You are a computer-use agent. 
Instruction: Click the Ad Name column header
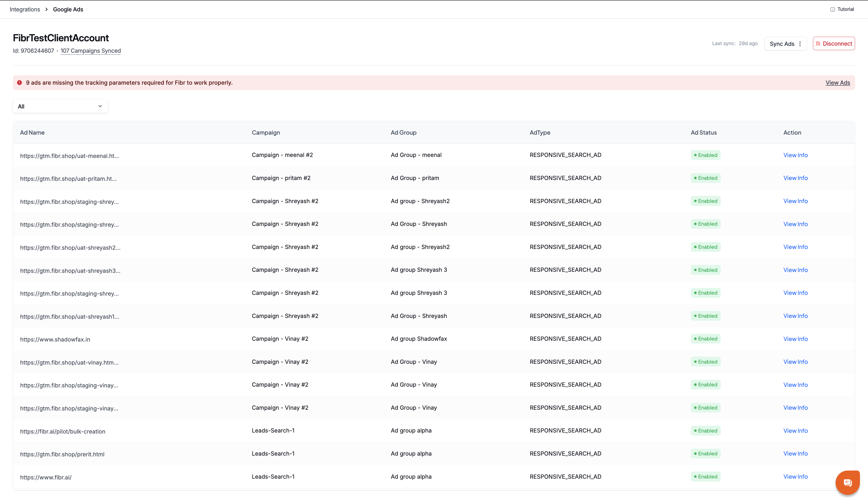(32, 133)
